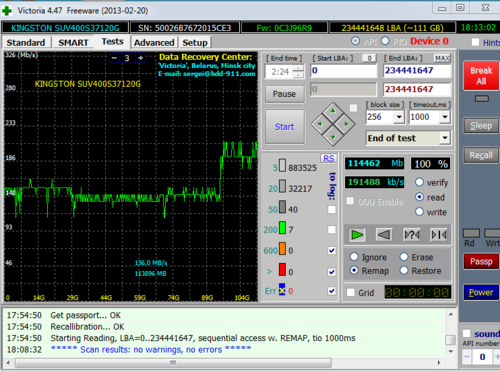Image resolution: width=500 pixels, height=372 pixels.
Task: Toggle the sound checkbox
Action: 467,333
